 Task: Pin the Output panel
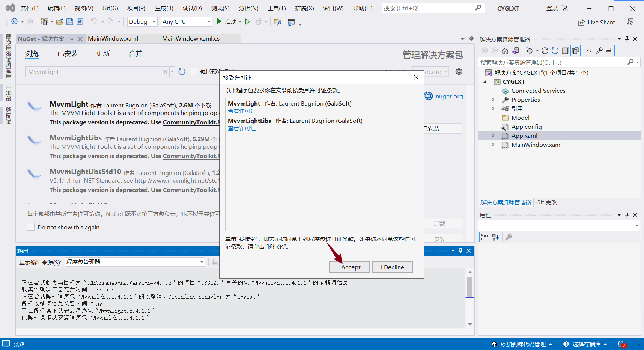[461, 251]
